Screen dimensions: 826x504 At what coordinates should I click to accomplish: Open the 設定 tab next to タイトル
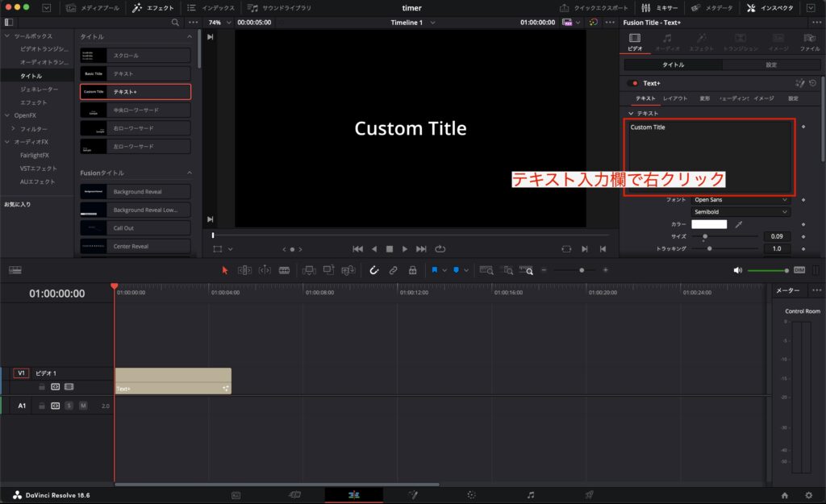[x=771, y=65]
